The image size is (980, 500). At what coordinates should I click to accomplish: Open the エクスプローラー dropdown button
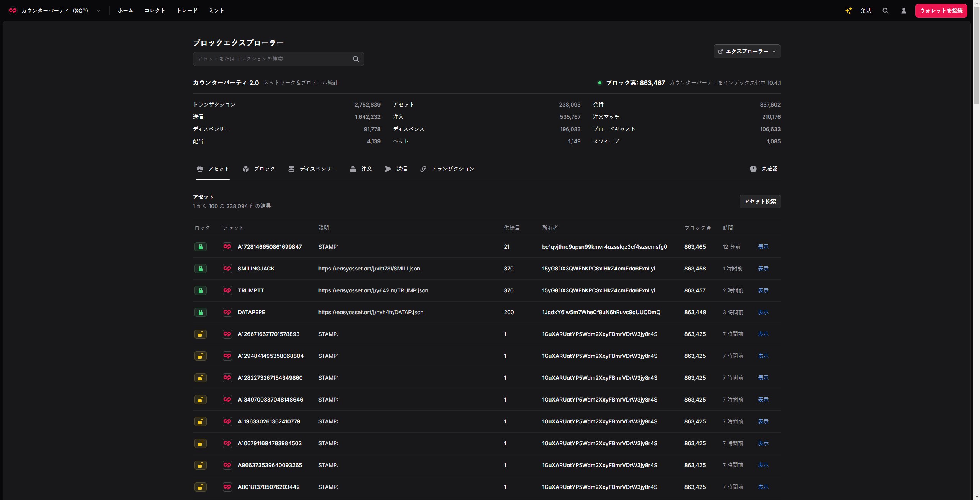747,51
